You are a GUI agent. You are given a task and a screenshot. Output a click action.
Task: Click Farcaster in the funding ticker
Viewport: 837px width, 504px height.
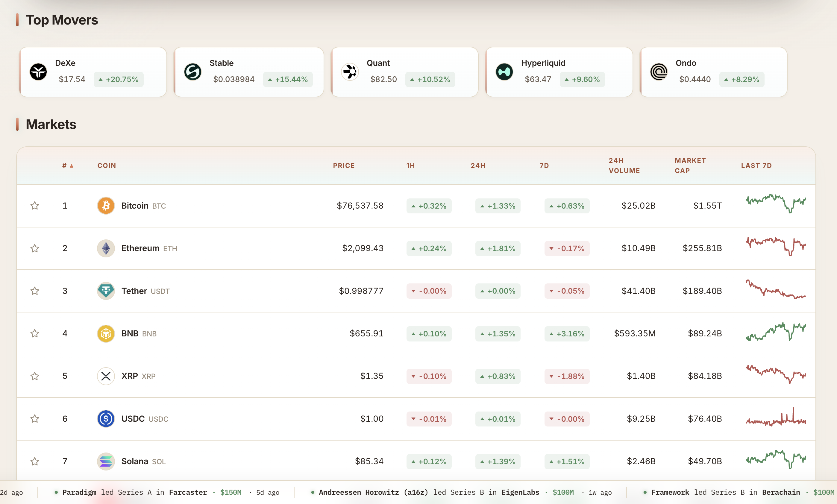pyautogui.click(x=188, y=492)
